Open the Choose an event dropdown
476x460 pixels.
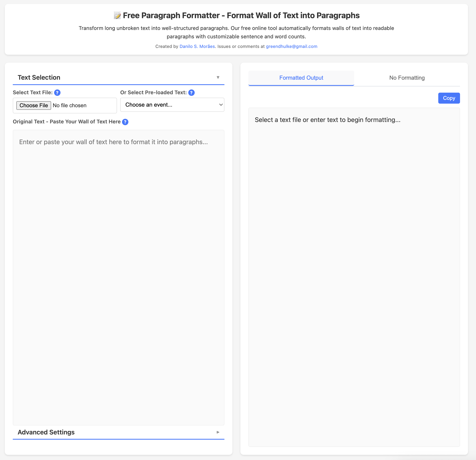(x=172, y=105)
